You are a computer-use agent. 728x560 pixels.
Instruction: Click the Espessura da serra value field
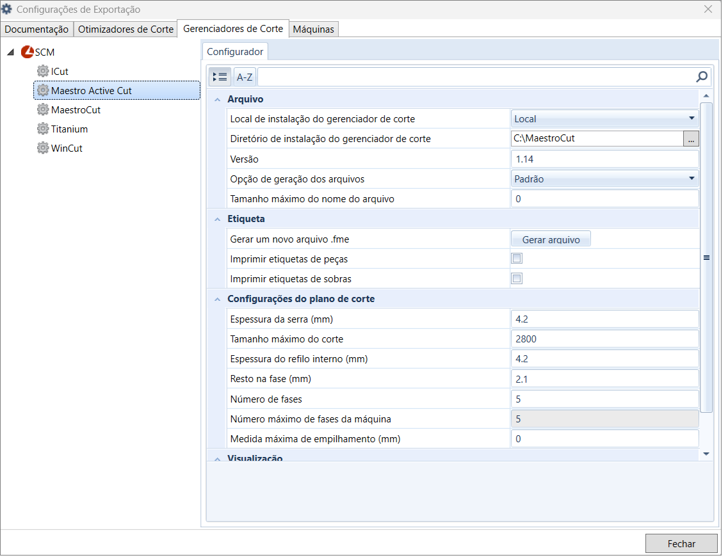coord(604,319)
